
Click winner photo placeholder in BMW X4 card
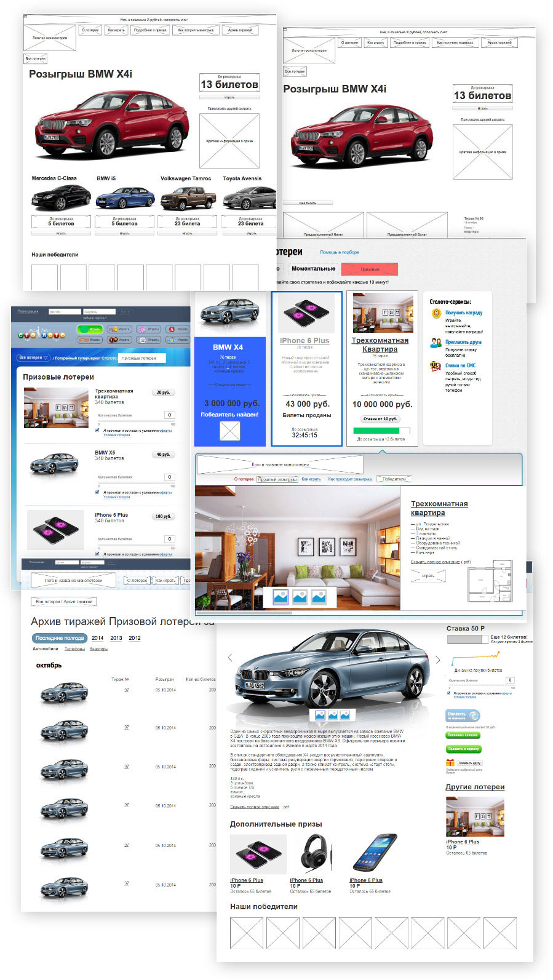coord(230,431)
